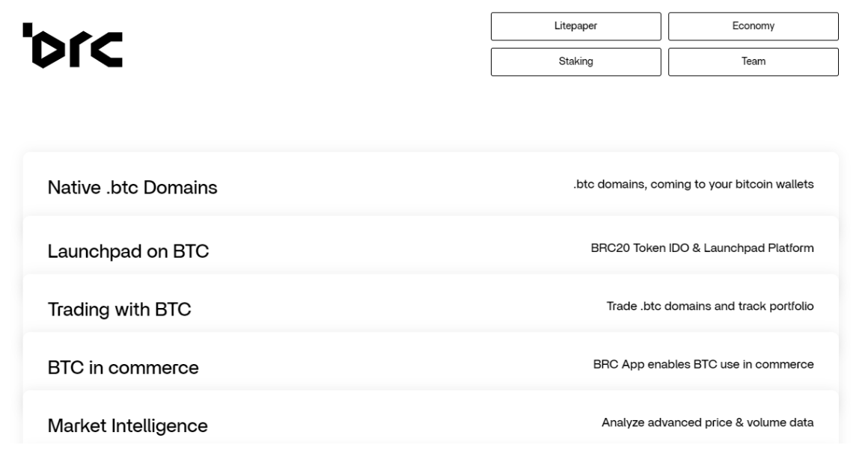Open the Economy button
This screenshot has width=868, height=456.
(x=754, y=26)
